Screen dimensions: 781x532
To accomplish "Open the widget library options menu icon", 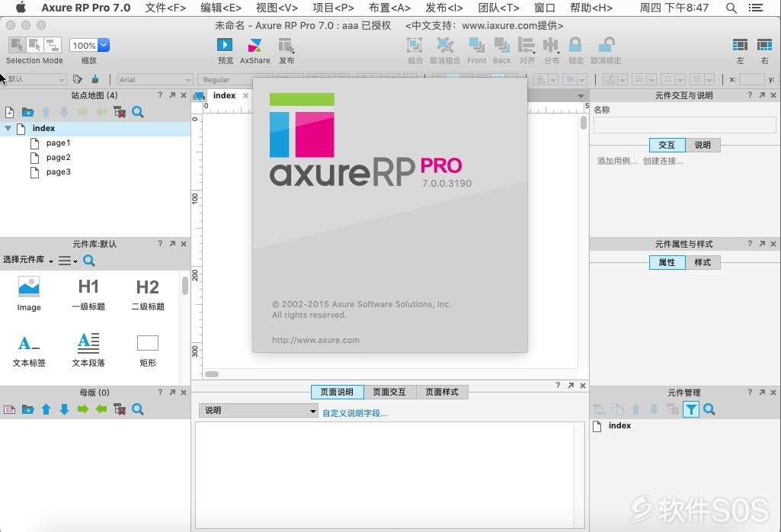I will pos(68,260).
